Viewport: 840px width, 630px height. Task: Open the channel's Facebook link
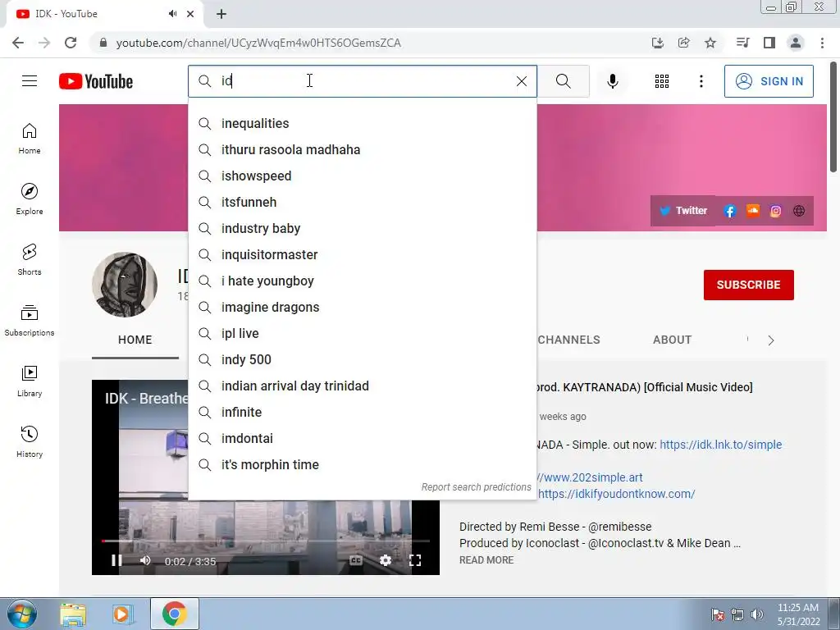(x=729, y=211)
